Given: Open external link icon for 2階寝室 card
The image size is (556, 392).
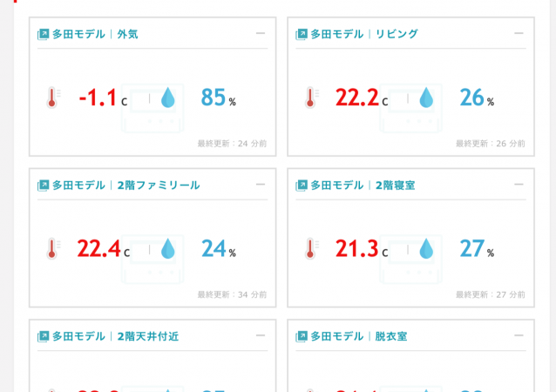Looking at the screenshot, I should (302, 186).
